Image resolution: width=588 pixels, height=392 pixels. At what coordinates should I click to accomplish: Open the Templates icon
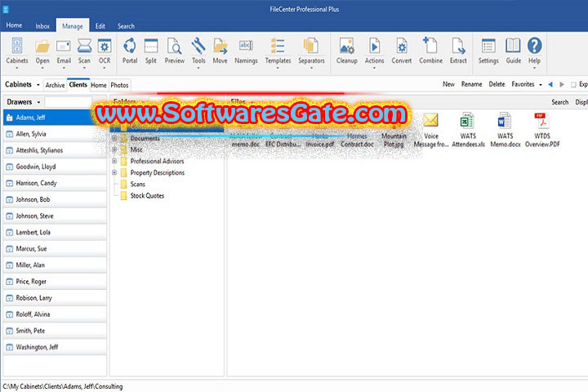tap(278, 46)
